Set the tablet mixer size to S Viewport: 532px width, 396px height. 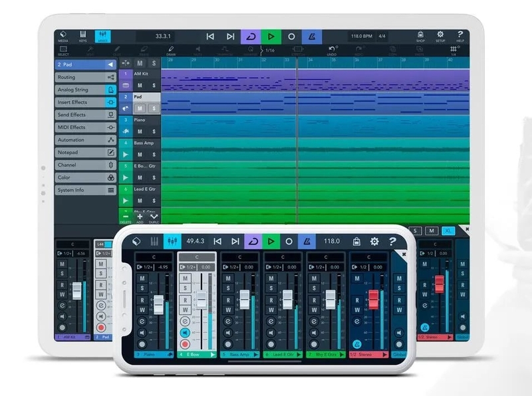415,231
